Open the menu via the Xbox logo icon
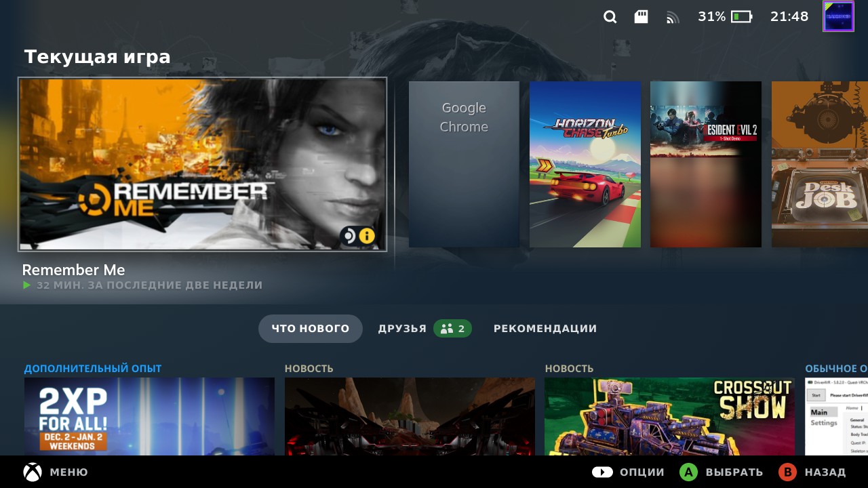The image size is (868, 488). (x=33, y=472)
